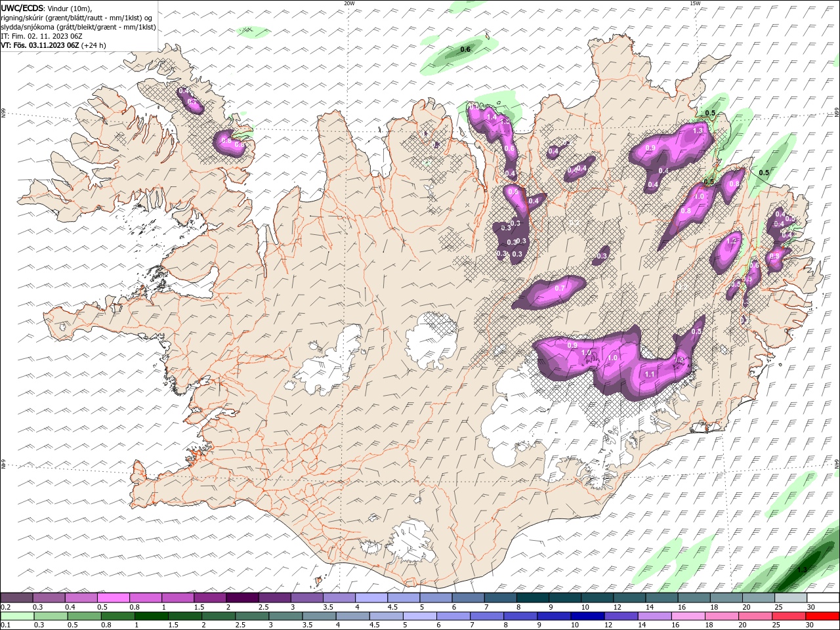Click the 0.7 precipitation value on the map

[560, 288]
